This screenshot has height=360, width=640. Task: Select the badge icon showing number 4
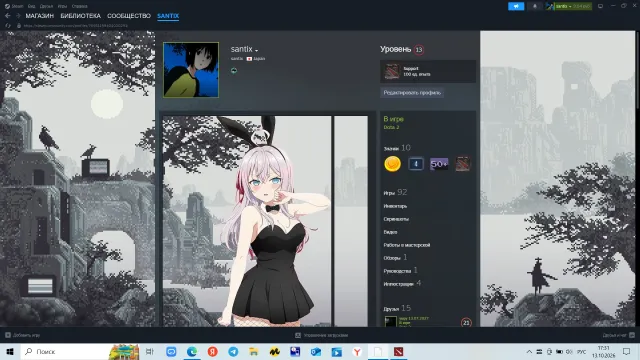[416, 164]
